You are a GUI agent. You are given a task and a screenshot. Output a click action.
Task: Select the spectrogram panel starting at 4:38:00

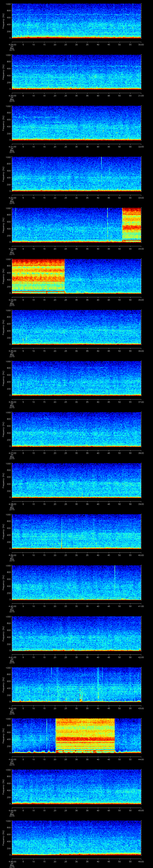coord(76,481)
